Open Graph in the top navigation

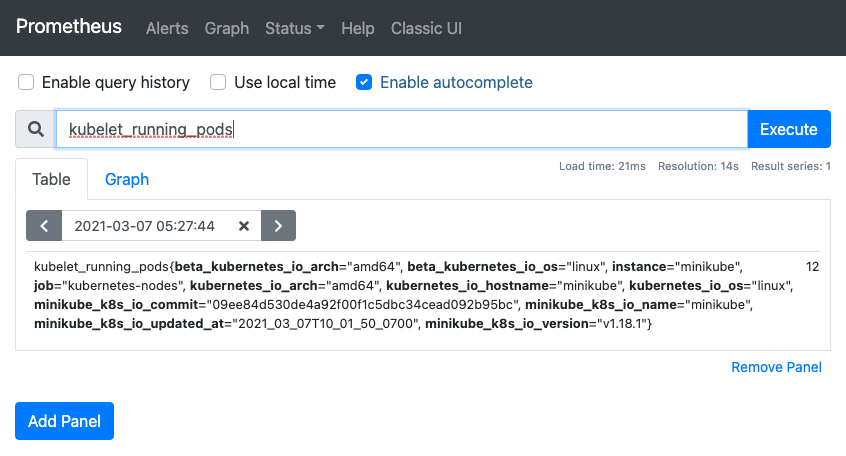click(x=227, y=28)
